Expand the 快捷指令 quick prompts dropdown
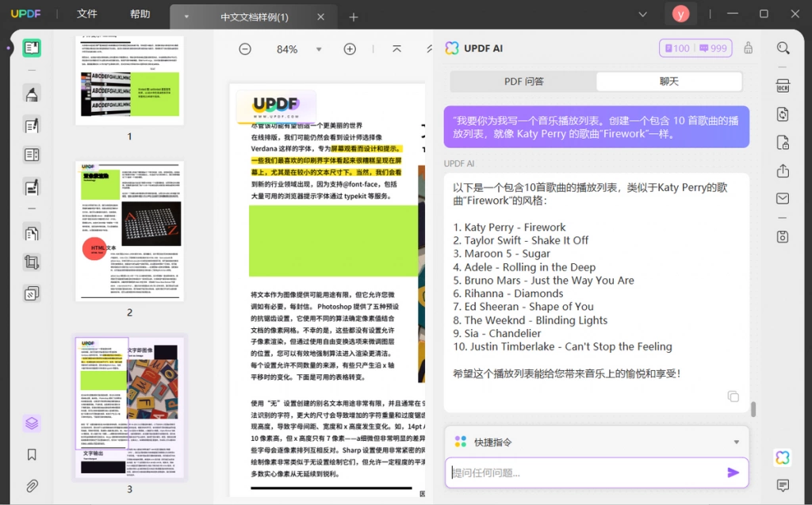Screen dimensions: 812x505 coord(737,442)
